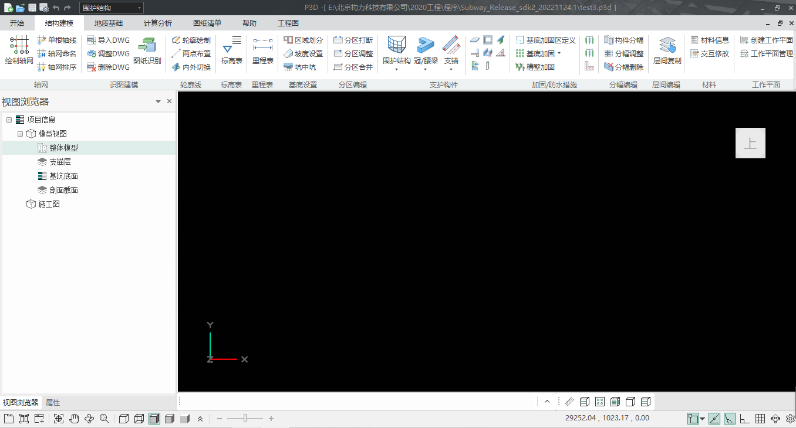Click the 构件分幅 component framing tool

pyautogui.click(x=624, y=40)
